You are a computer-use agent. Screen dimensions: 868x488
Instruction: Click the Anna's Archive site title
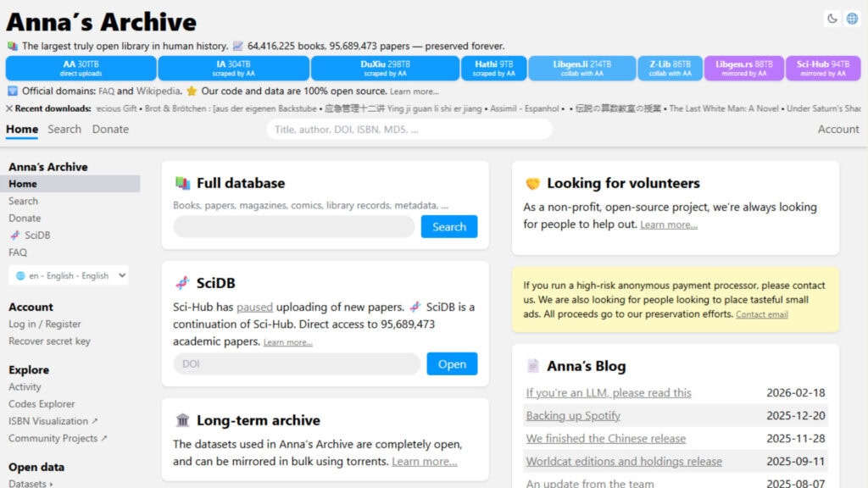(102, 22)
